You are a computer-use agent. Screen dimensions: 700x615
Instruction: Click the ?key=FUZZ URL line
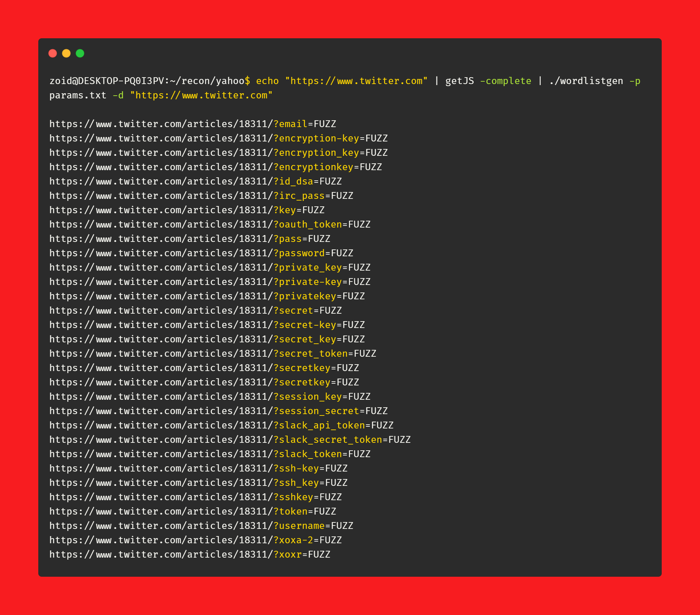click(187, 210)
